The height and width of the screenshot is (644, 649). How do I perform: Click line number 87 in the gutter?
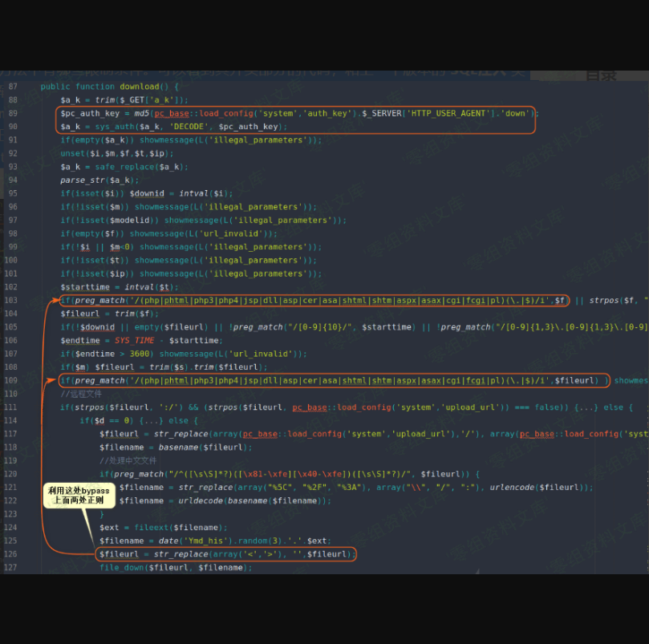point(13,87)
